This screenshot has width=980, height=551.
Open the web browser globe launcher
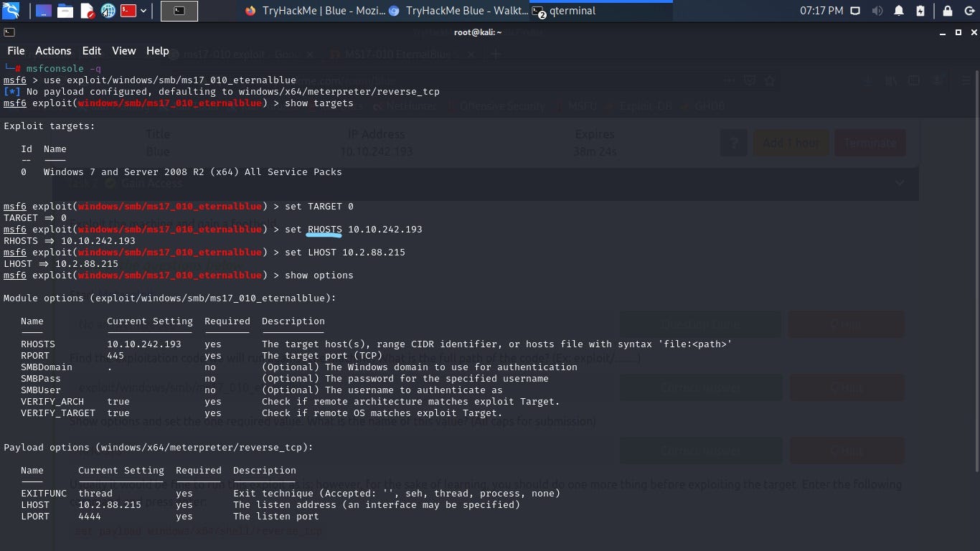click(108, 11)
